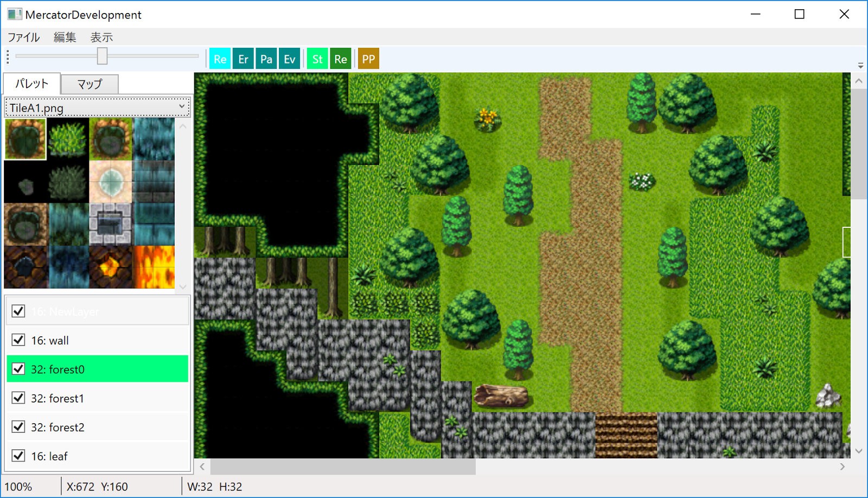
Task: Click the map horizontal scrollbar thumb
Action: click(343, 467)
